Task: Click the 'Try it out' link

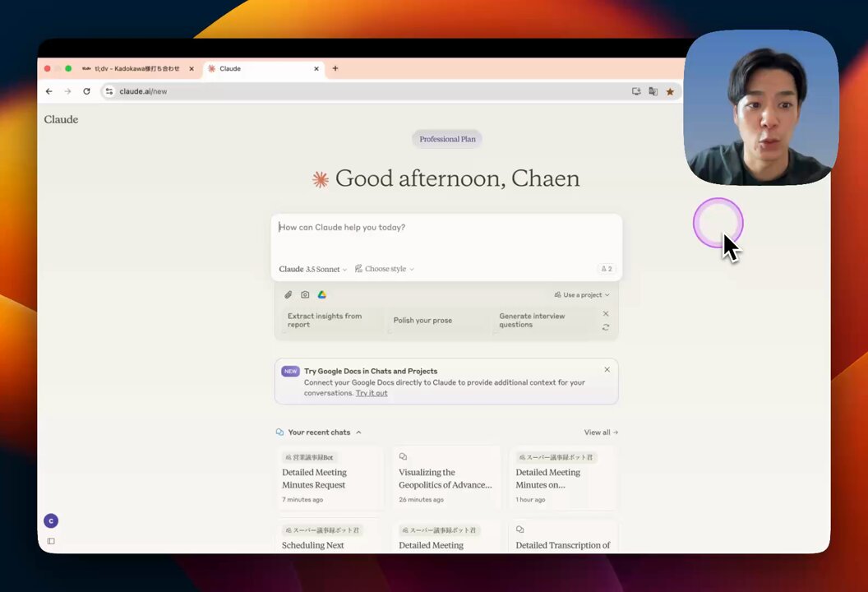Action: coord(372,393)
